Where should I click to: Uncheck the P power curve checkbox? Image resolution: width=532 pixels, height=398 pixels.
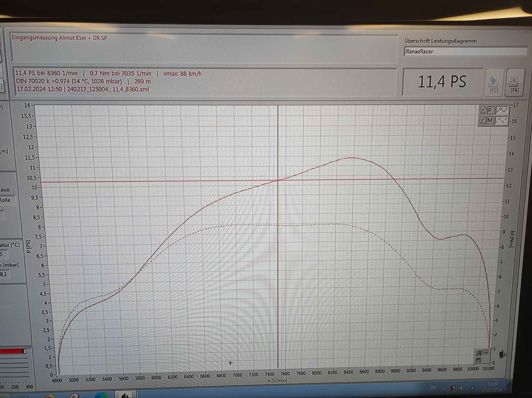(x=483, y=109)
